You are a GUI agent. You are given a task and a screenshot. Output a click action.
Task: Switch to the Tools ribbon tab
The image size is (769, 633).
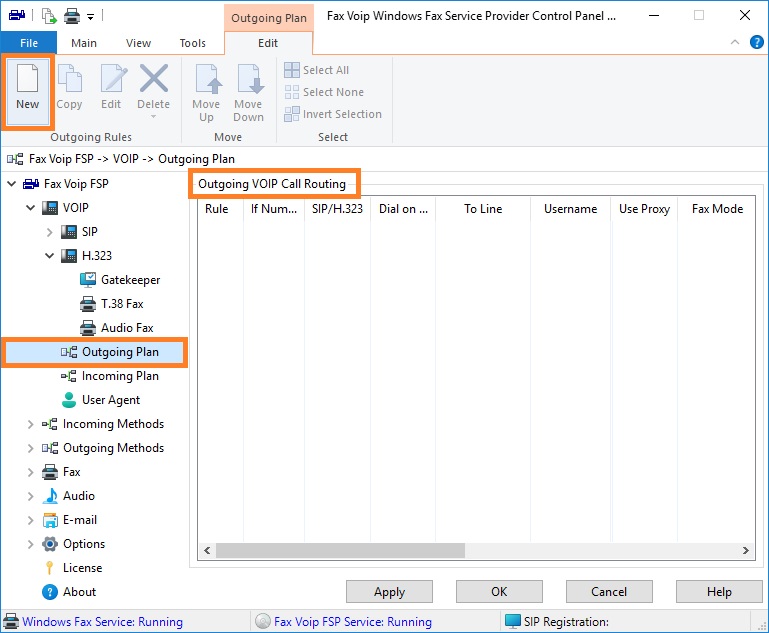pyautogui.click(x=192, y=43)
